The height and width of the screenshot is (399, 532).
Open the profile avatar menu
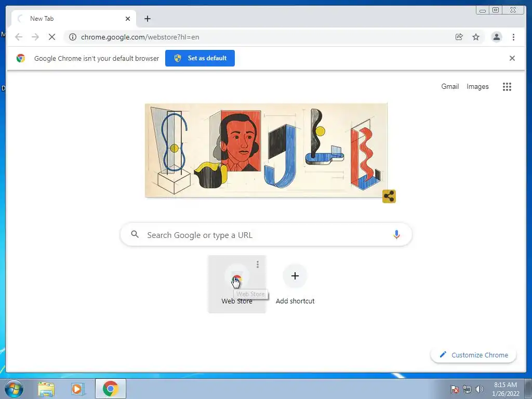496,37
